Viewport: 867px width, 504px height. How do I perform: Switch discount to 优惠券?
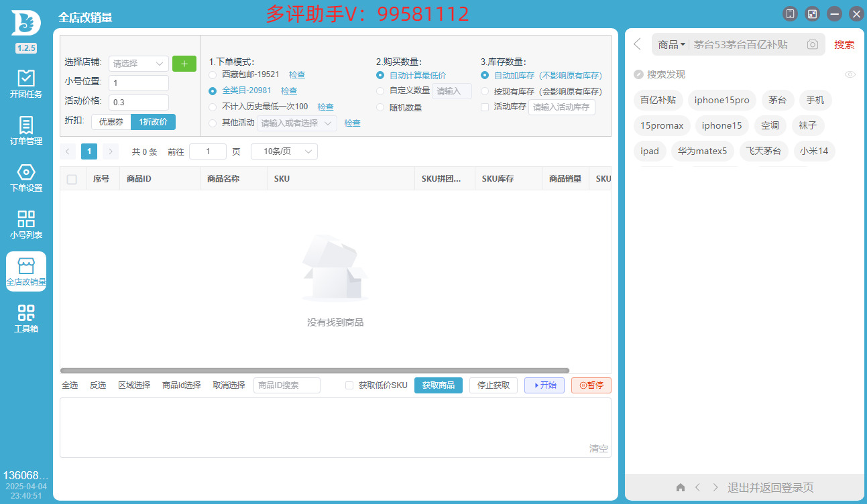click(111, 122)
